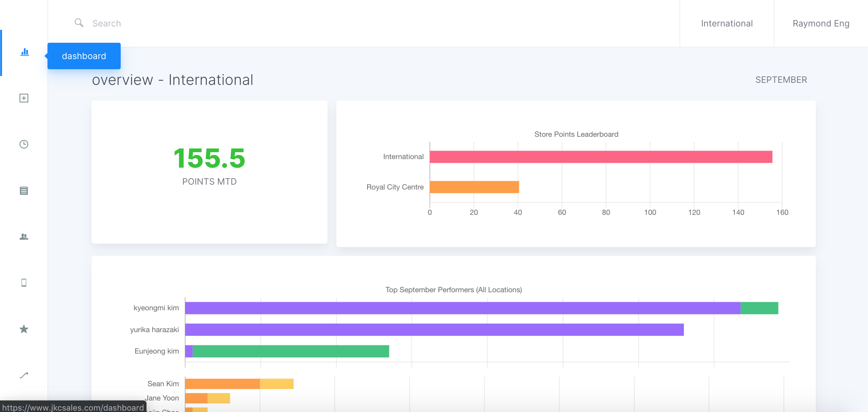This screenshot has width=868, height=412.
Task: Click the overview - International heading
Action: [173, 80]
